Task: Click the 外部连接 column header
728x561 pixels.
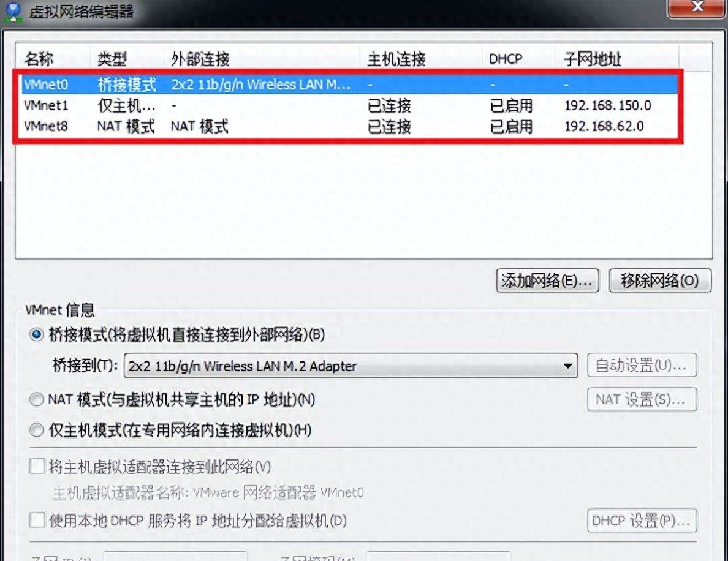Action: [x=262, y=59]
